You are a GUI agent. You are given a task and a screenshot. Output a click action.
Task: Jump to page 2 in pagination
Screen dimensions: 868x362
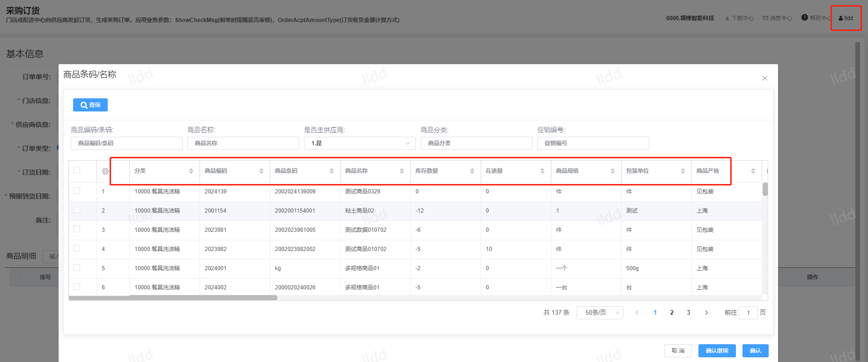click(672, 312)
